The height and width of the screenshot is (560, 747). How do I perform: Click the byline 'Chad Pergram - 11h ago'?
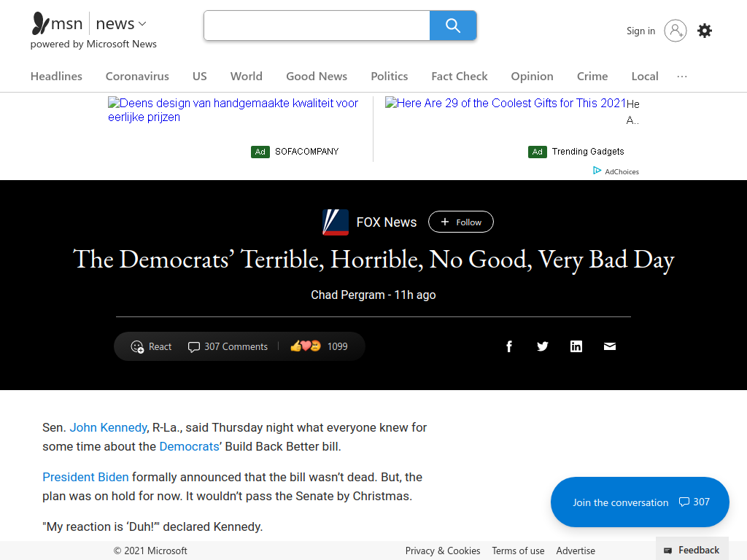[x=373, y=295]
